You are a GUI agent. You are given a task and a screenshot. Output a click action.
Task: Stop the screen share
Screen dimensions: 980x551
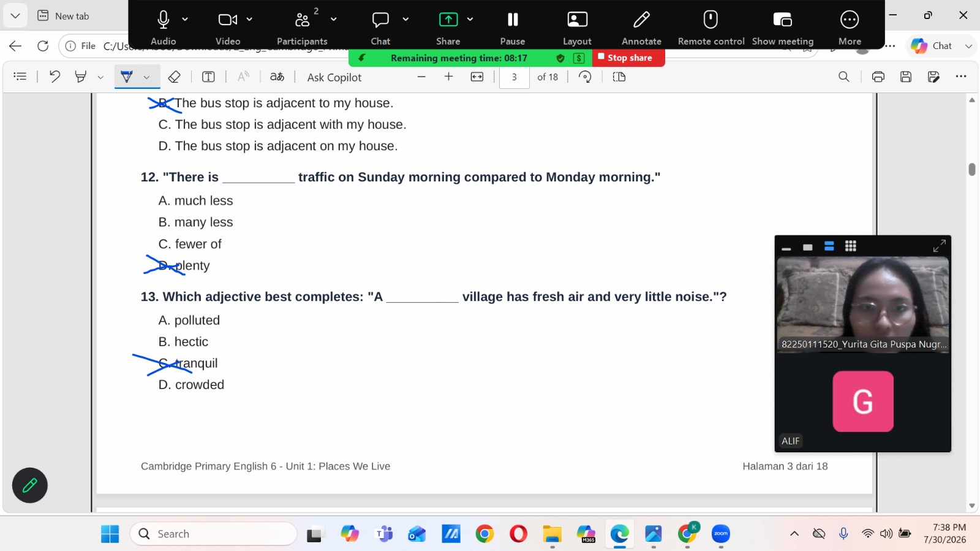(x=628, y=58)
